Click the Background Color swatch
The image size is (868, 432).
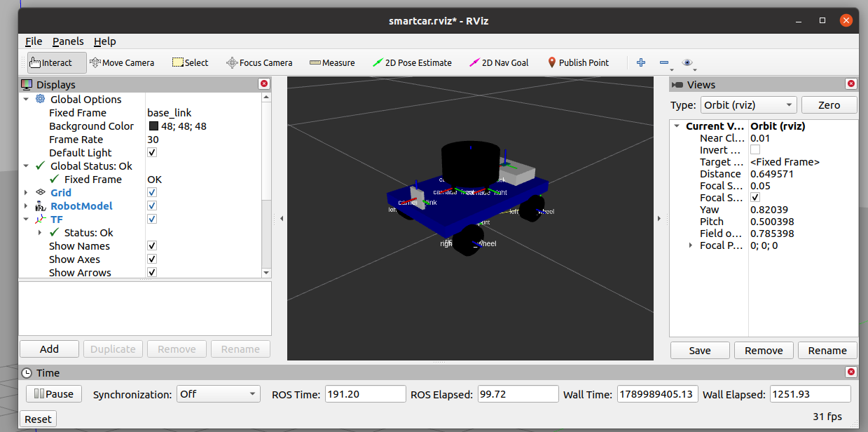pyautogui.click(x=153, y=126)
